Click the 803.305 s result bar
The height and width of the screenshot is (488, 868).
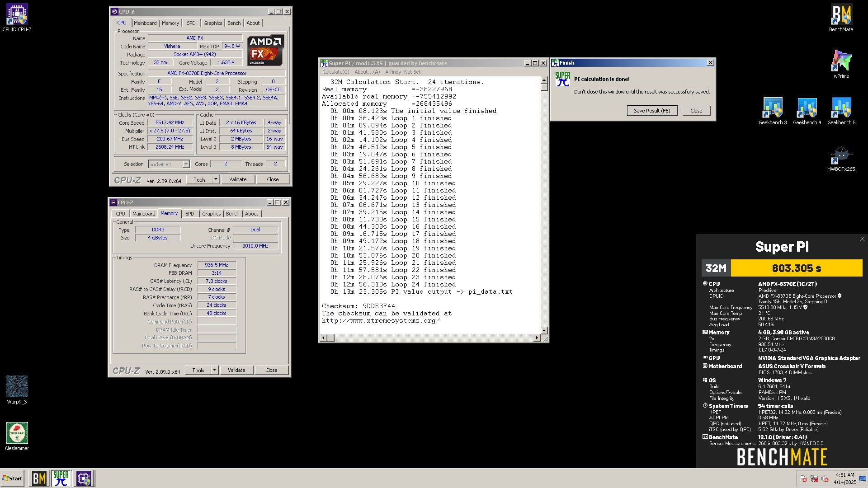(797, 268)
